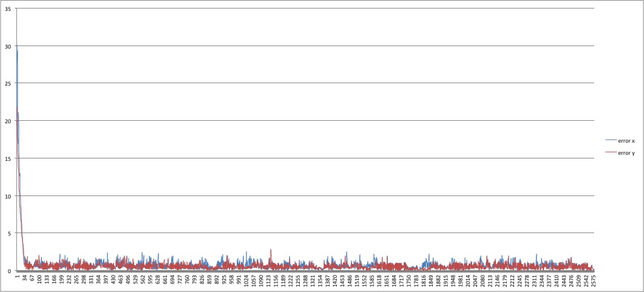644x292 pixels.
Task: Click the x-axis label 2311
Action: click(x=534, y=280)
